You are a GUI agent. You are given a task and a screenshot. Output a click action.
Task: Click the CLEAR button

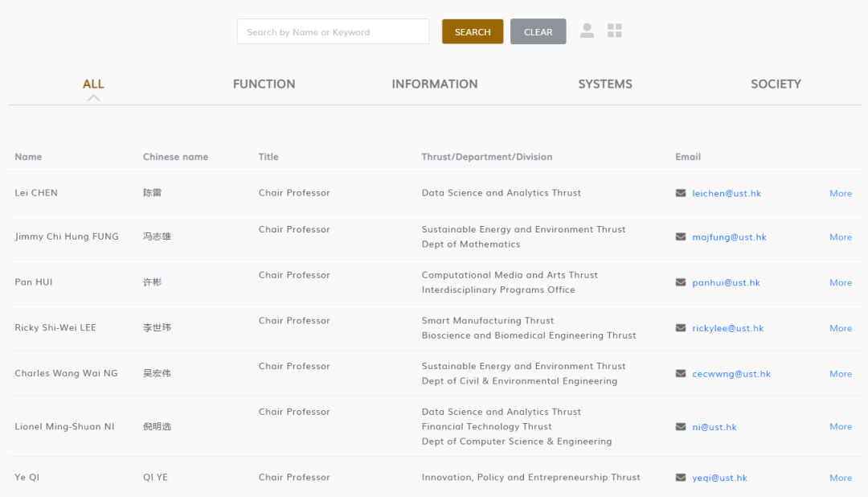(x=538, y=31)
